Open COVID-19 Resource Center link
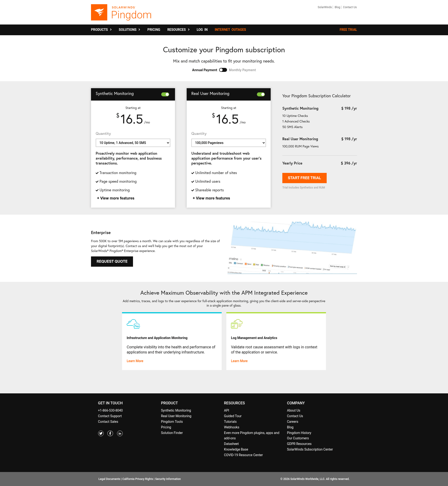Viewport: 448px width, 486px height. coord(243,455)
